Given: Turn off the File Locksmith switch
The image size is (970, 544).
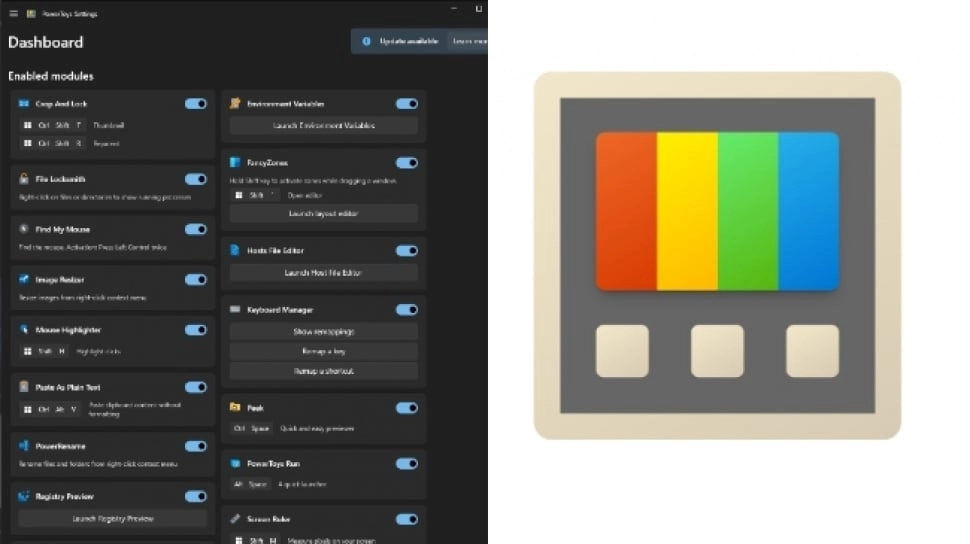Looking at the screenshot, I should [195, 179].
